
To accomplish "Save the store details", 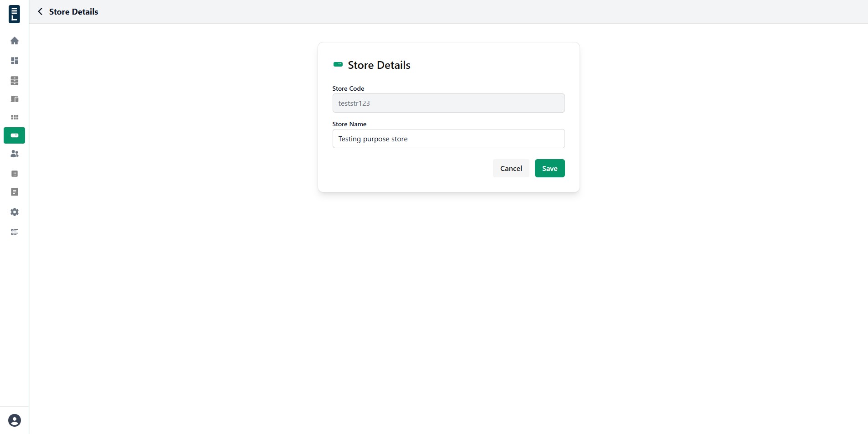I will point(550,168).
